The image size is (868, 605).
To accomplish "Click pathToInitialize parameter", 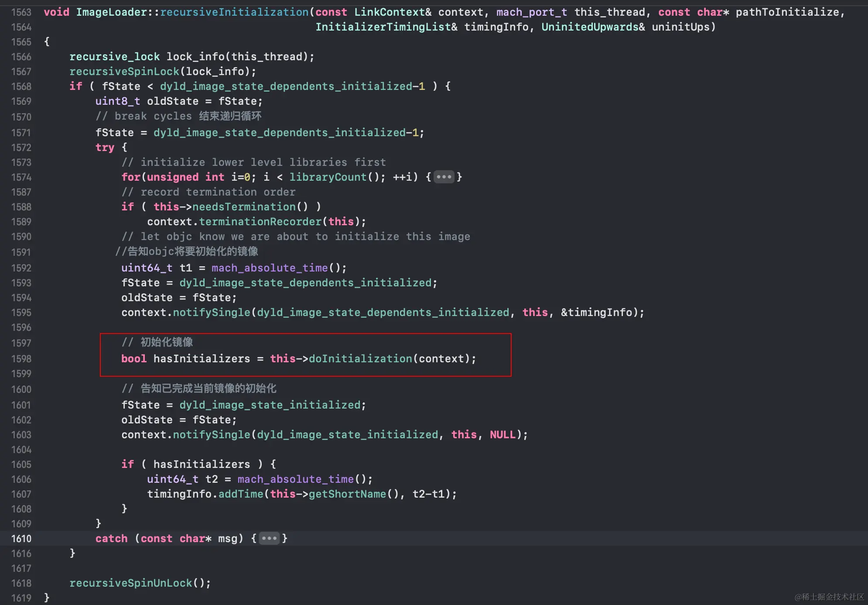I will pos(787,12).
